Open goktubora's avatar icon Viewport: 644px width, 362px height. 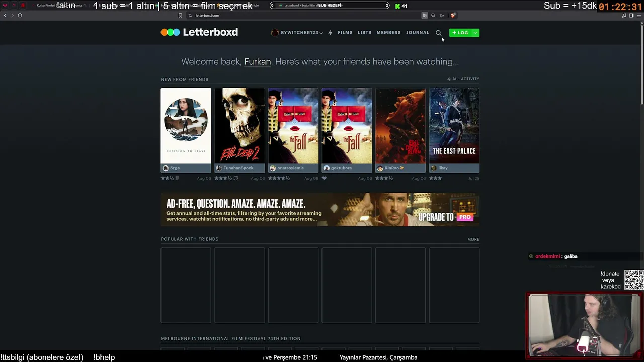(x=327, y=168)
